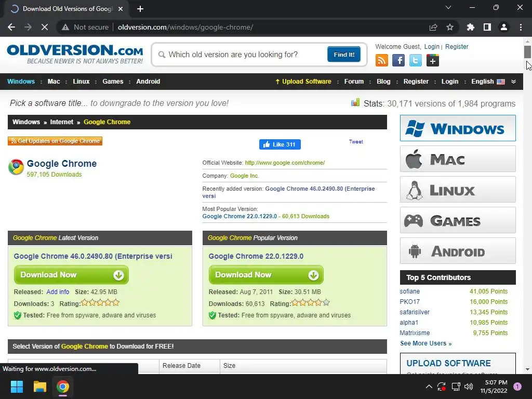Select Android in the navigation bar
The width and height of the screenshot is (532, 399).
click(148, 82)
